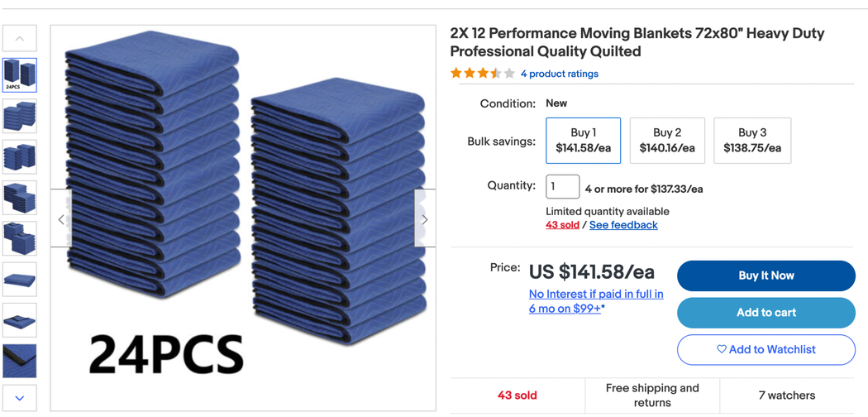
Task: Choose Buy 3 at $138.75/ea option
Action: point(751,141)
